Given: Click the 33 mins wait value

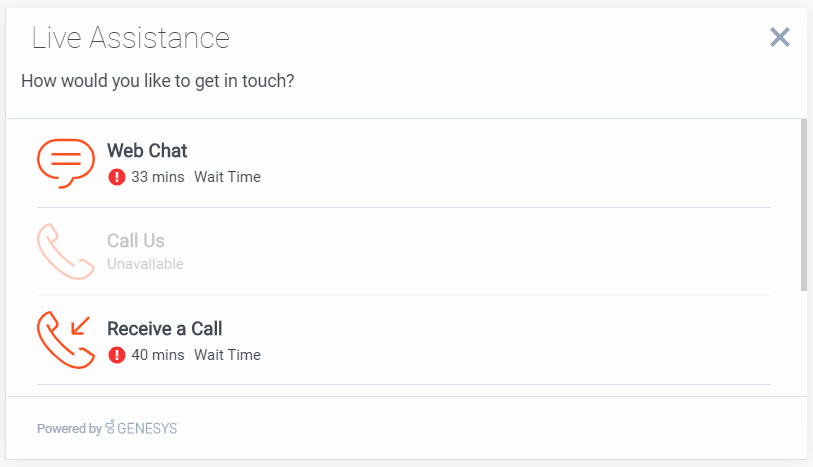Looking at the screenshot, I should pos(158,177).
